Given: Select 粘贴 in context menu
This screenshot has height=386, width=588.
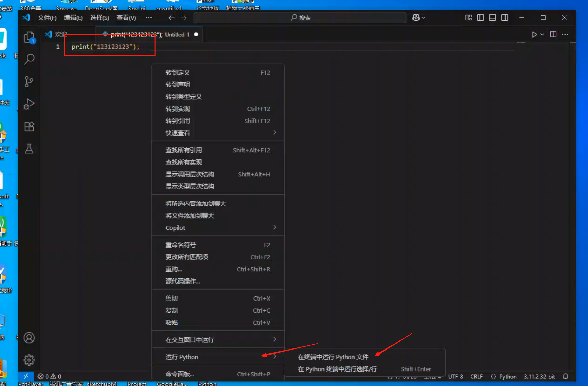Looking at the screenshot, I should tap(218, 323).
